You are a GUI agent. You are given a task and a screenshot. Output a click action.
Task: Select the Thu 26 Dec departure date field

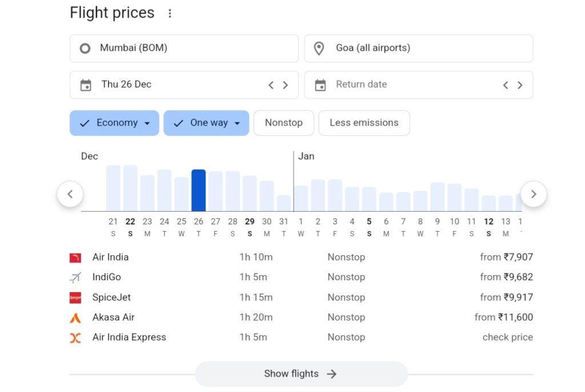coord(184,85)
